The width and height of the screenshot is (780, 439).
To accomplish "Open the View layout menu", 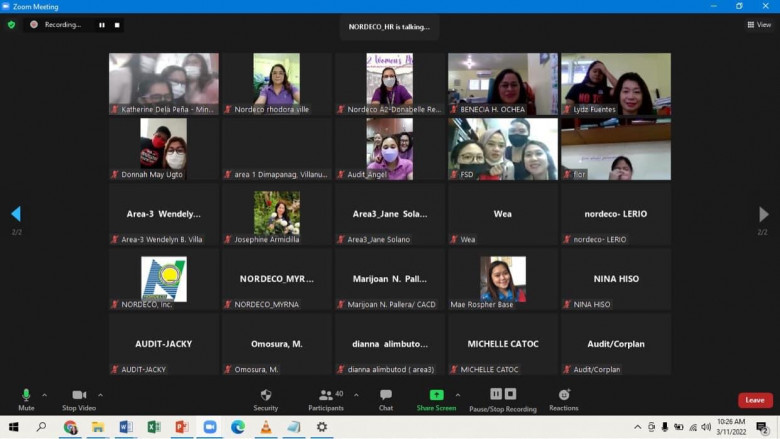I will point(758,24).
